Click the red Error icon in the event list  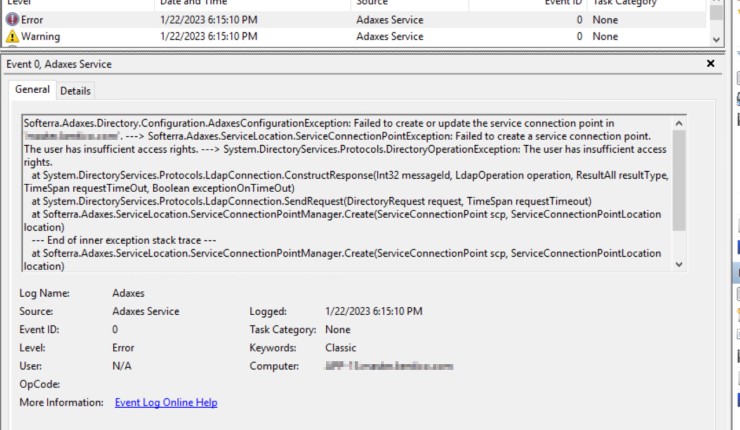[x=13, y=20]
